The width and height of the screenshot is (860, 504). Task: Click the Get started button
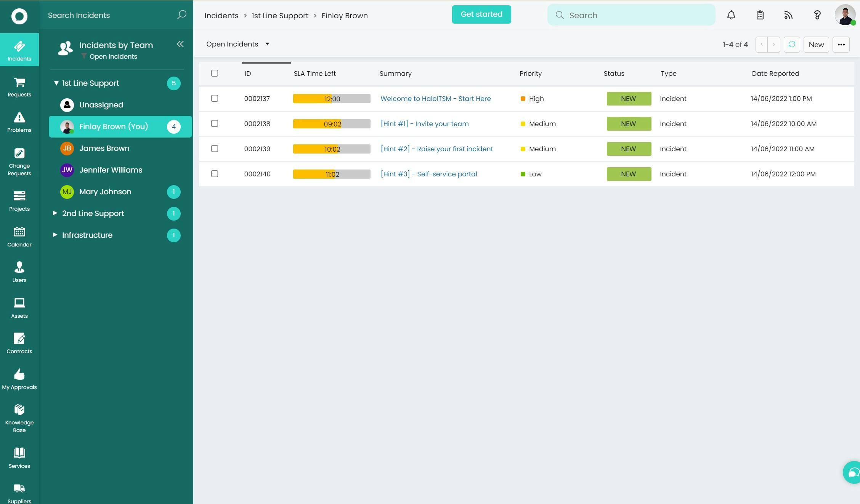(481, 14)
